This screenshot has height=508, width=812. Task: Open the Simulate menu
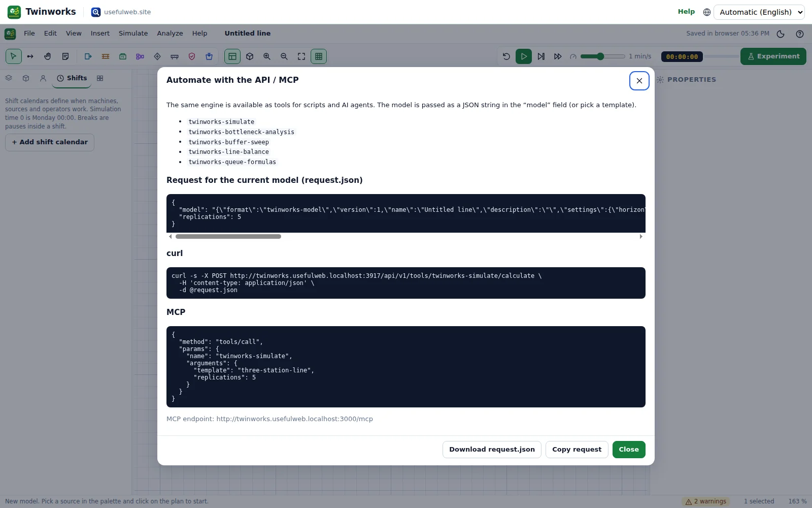click(133, 34)
